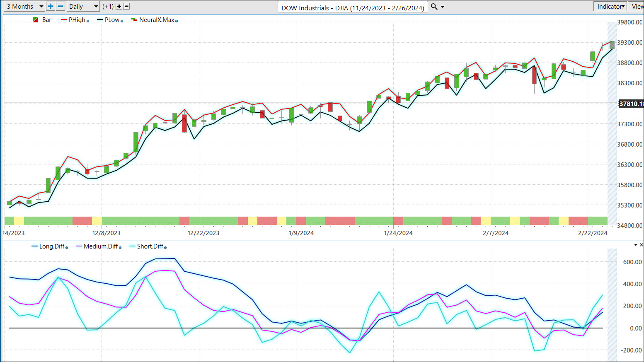Open the Indicator dropdown menu
Viewport: 644px width, 362px height.
[610, 6]
